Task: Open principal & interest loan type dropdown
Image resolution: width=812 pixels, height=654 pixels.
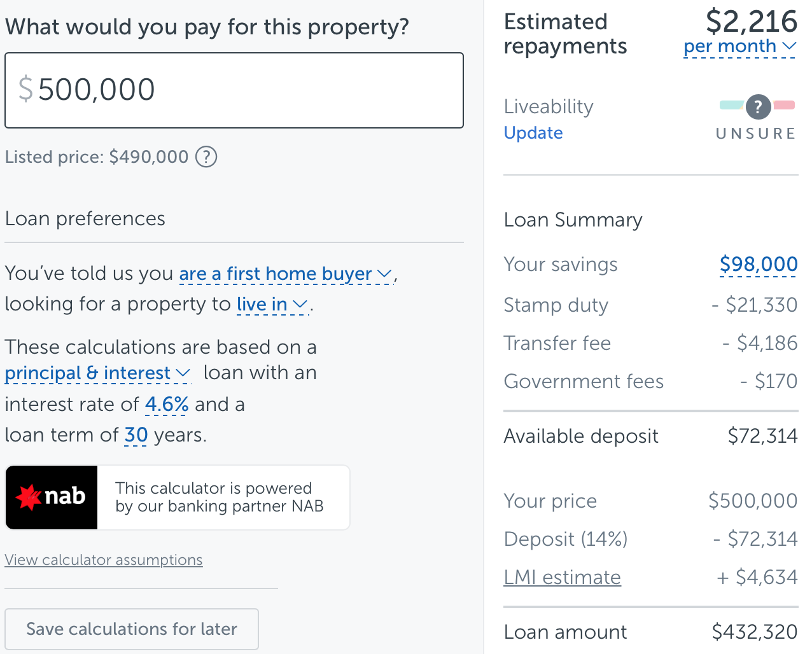Action: pyautogui.click(x=97, y=373)
